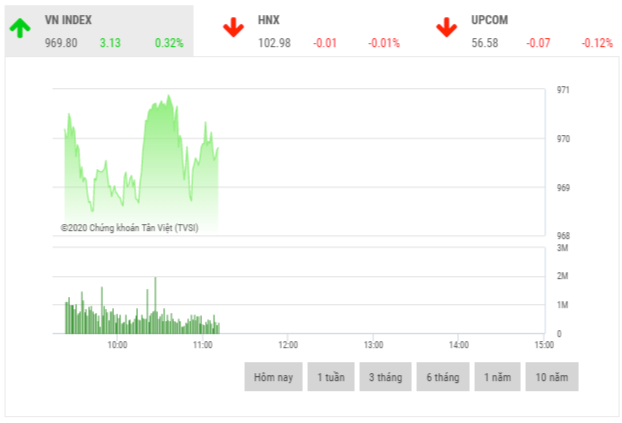Click the red down arrow beside HNX

[234, 28]
